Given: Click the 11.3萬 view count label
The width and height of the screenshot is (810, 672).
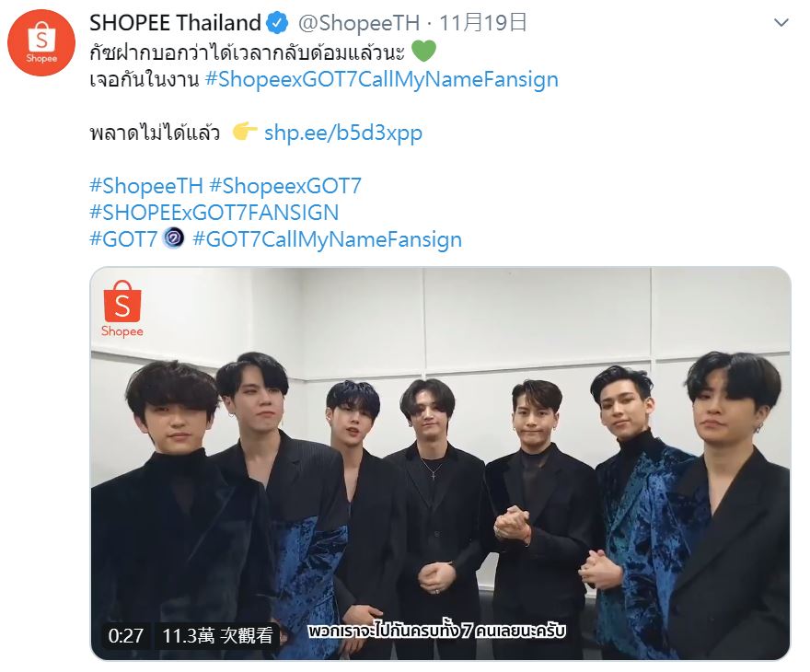Looking at the screenshot, I should (x=217, y=635).
